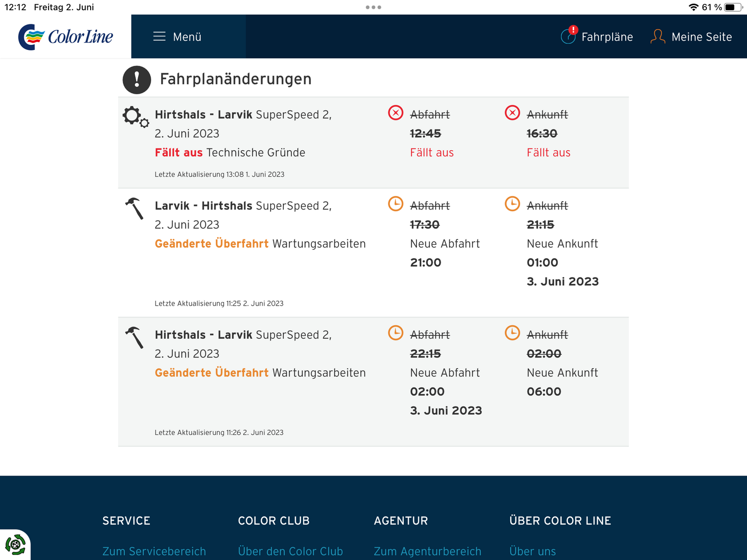Click the orange clock icon beside Abfahrt 22:15
The width and height of the screenshot is (747, 560).
pyautogui.click(x=395, y=333)
